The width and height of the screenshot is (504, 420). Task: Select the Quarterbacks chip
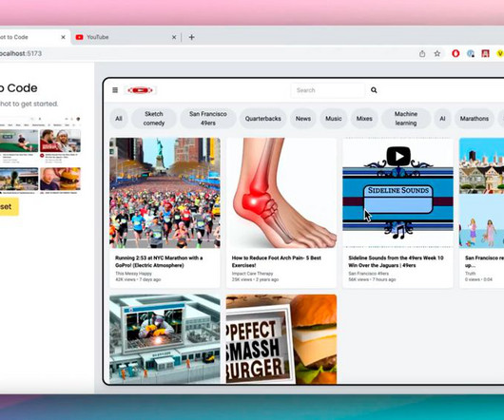tap(262, 119)
